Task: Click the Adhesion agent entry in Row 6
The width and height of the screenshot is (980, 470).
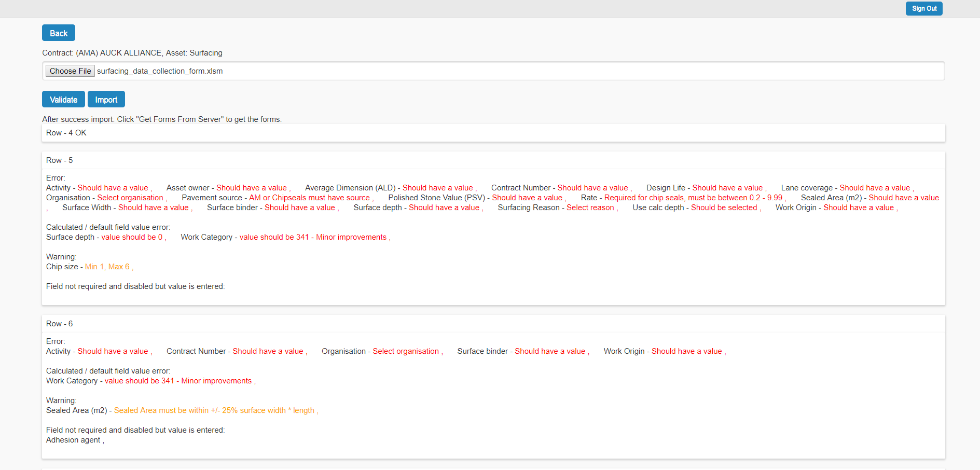Action: (x=73, y=440)
